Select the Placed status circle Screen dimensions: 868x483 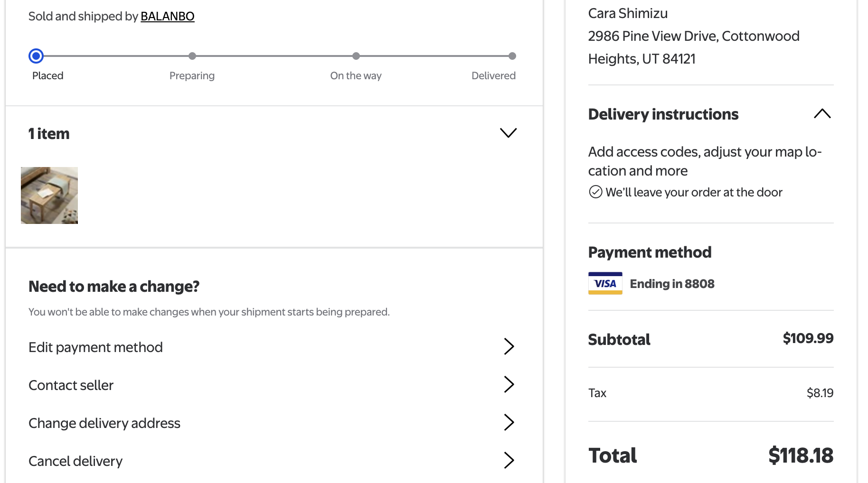click(x=36, y=56)
